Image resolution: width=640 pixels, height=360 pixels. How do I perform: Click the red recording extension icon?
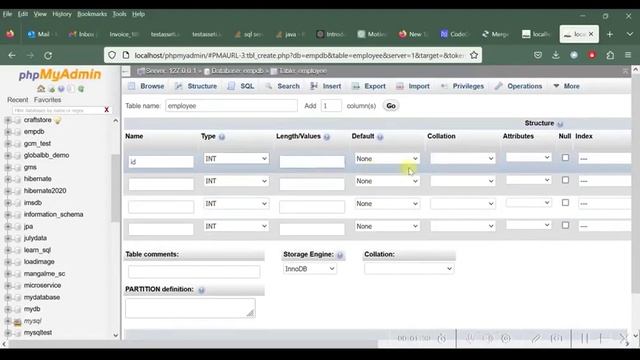592,55
